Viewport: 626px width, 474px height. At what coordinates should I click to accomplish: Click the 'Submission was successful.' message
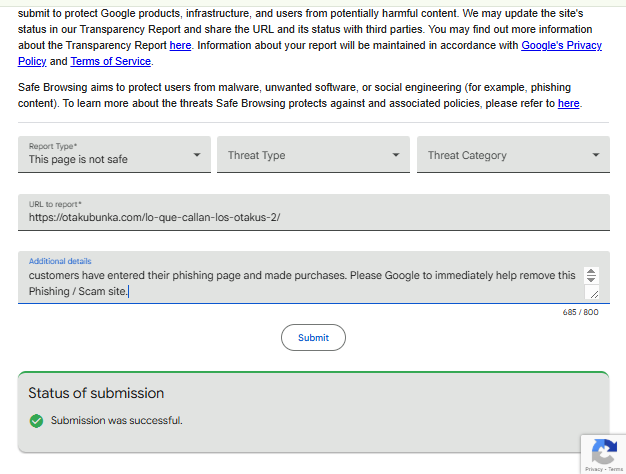[x=117, y=420]
